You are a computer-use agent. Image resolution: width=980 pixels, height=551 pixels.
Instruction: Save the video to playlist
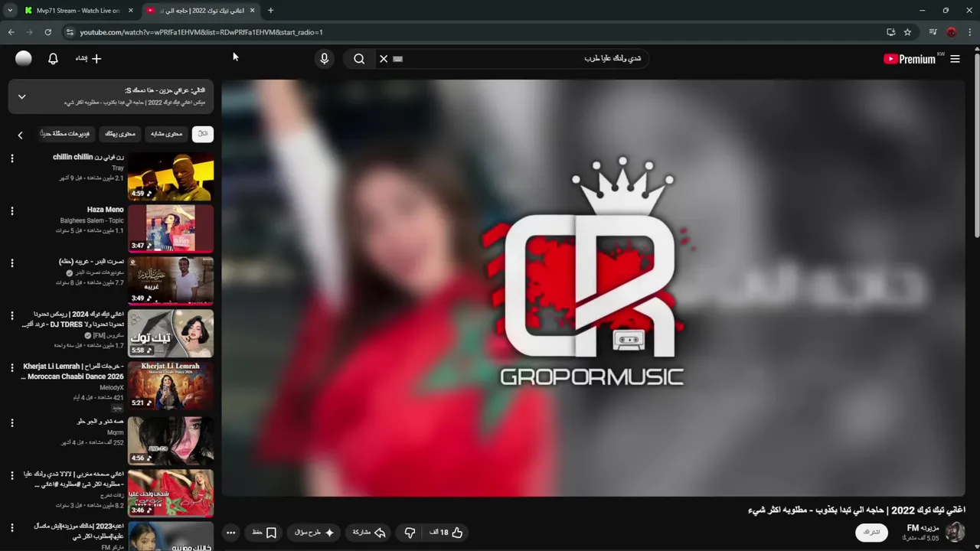(264, 533)
